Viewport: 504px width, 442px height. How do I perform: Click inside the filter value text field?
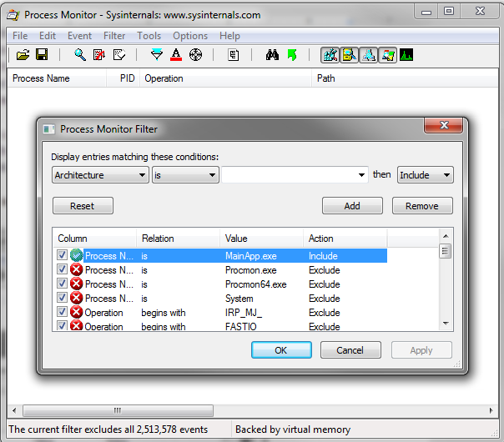point(290,175)
